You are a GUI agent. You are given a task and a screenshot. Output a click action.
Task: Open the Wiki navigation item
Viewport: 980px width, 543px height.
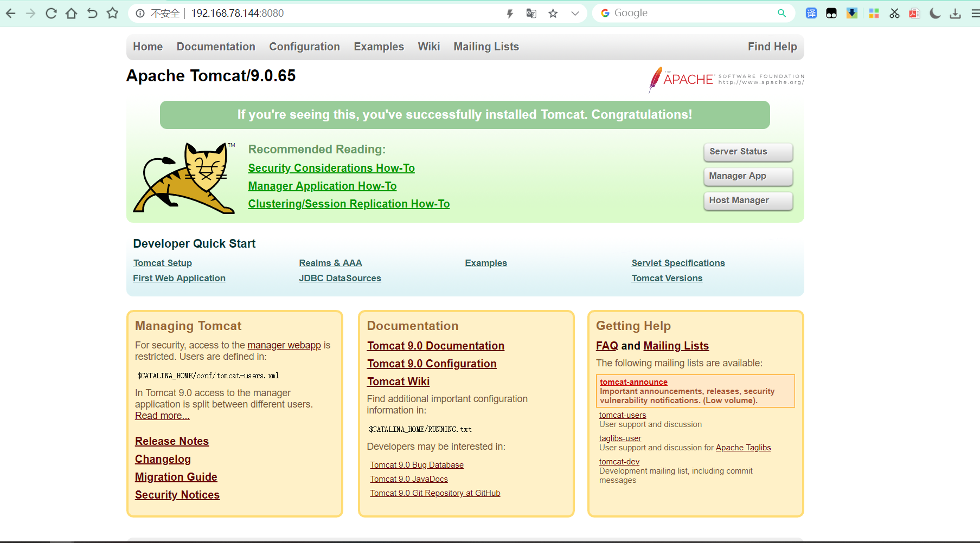[x=429, y=47]
